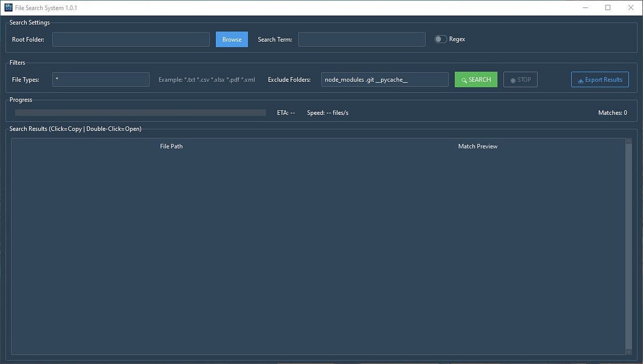Minimize the File Search System window
Screen dimensions: 643x364
(x=585, y=8)
